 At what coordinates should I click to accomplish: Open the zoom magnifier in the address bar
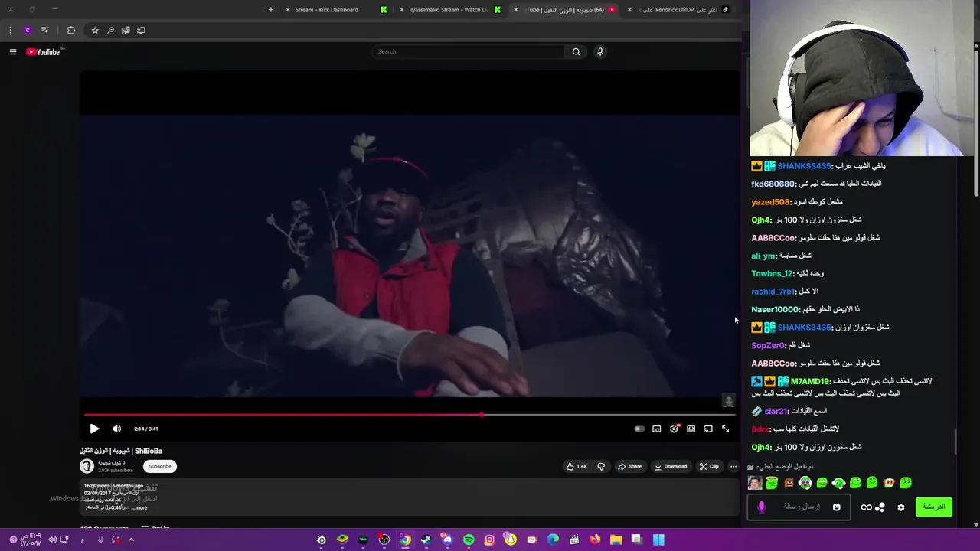pyautogui.click(x=110, y=30)
